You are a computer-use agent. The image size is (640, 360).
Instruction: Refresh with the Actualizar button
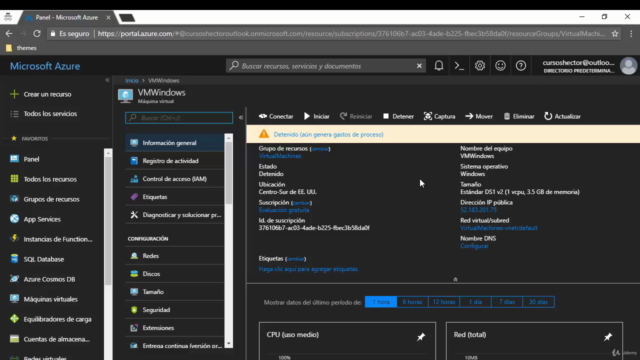562,116
